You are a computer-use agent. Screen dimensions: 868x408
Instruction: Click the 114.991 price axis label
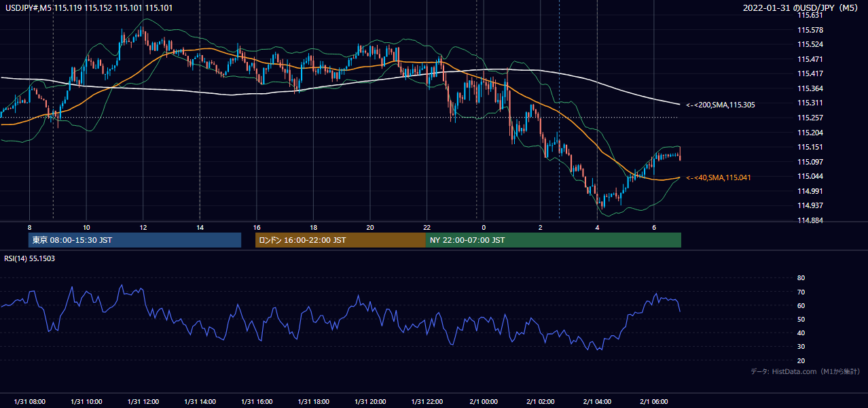pos(810,191)
